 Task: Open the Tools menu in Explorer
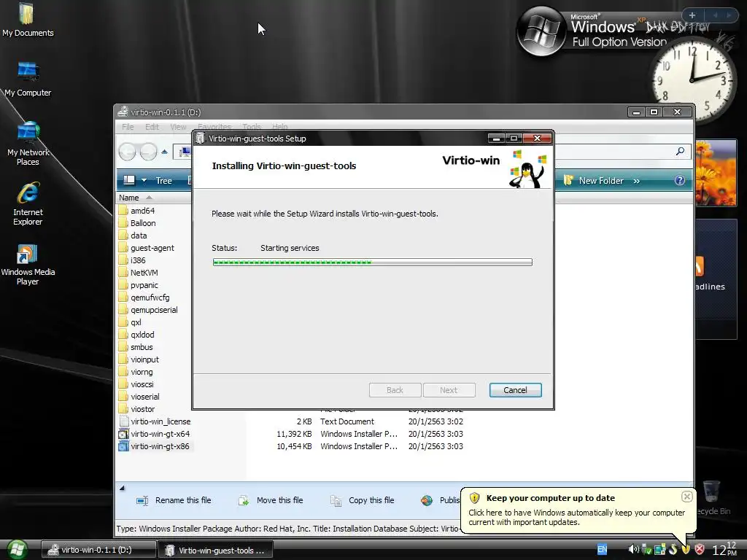click(252, 127)
